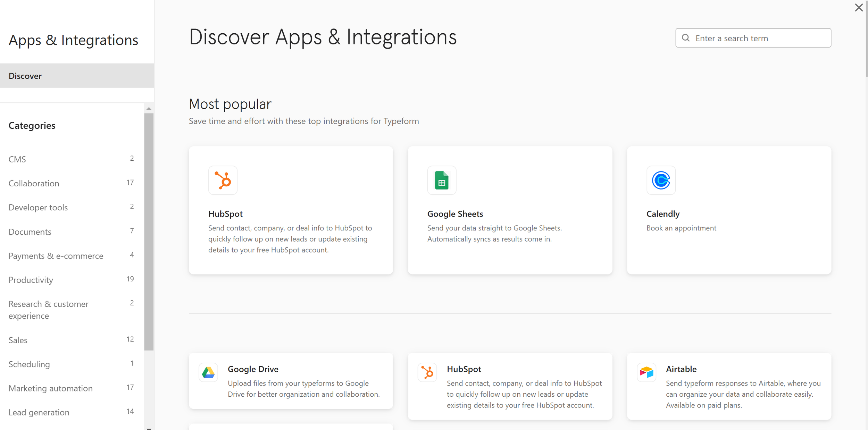This screenshot has width=868, height=430.
Task: Click the categories scrollbar thumb
Action: click(149, 231)
